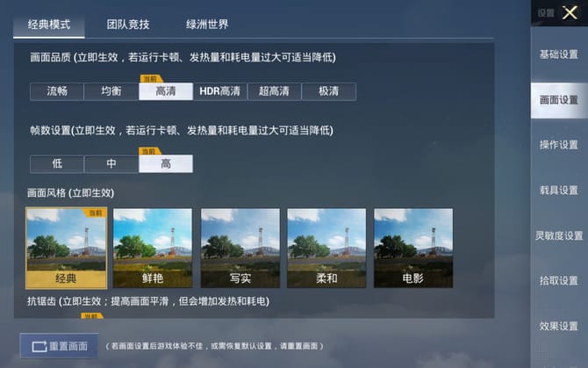The image size is (588, 368).
Task: Set frame rate to 中
Action: click(x=111, y=164)
